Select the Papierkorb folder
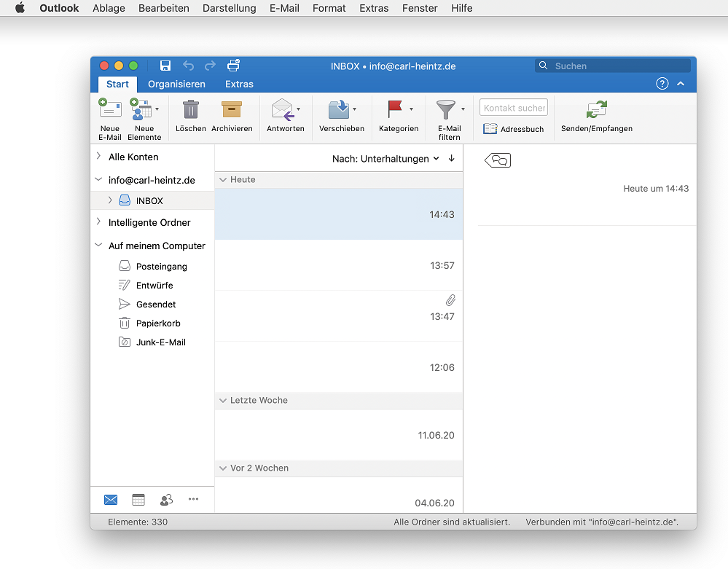The height and width of the screenshot is (569, 728). (x=153, y=323)
